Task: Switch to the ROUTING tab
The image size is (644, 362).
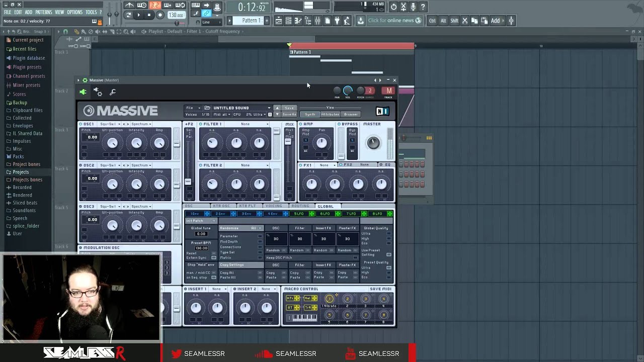Action: [x=300, y=206]
